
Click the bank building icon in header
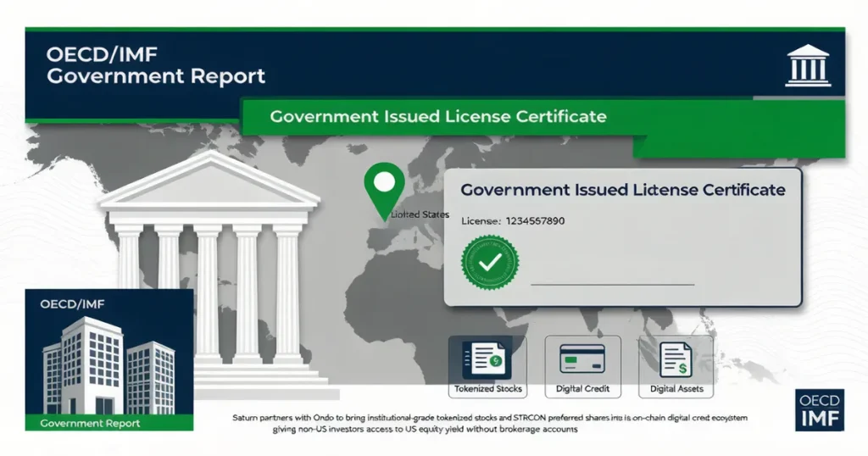pos(808,66)
